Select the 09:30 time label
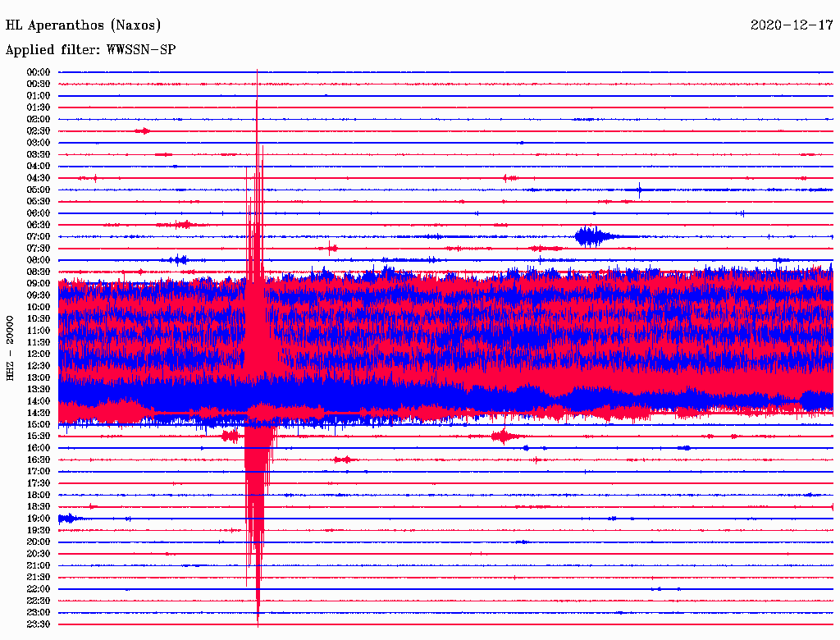The height and width of the screenshot is (640, 840). coord(39,295)
